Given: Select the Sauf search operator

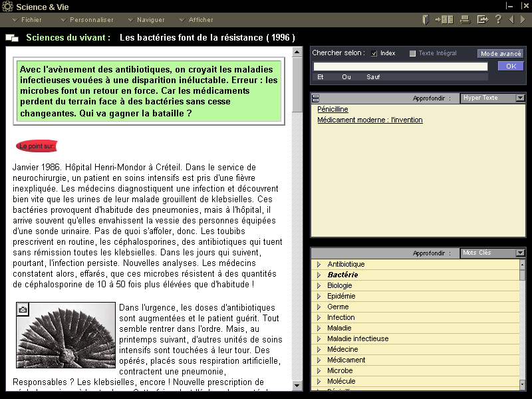Looking at the screenshot, I should 373,77.
